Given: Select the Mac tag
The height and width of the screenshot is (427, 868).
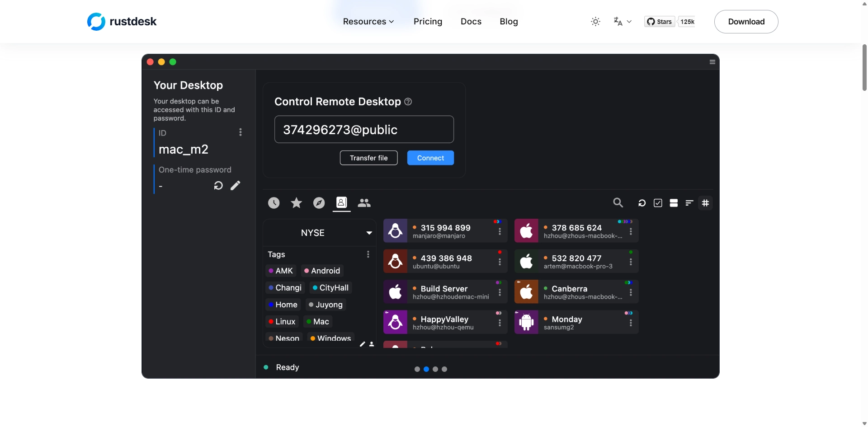Looking at the screenshot, I should (x=317, y=322).
